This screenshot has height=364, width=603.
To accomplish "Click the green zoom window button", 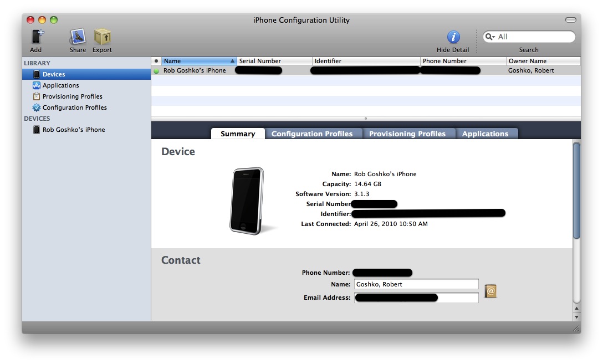I will point(54,20).
